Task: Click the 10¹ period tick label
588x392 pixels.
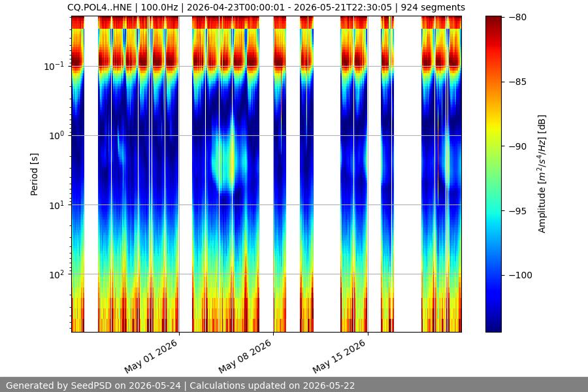Action: click(56, 204)
